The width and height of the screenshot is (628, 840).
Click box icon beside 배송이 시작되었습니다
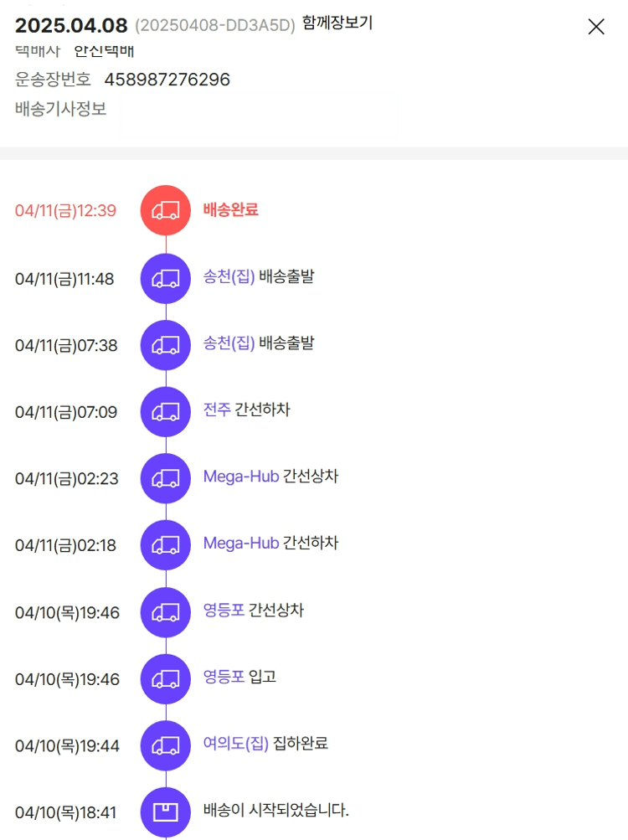(x=166, y=812)
